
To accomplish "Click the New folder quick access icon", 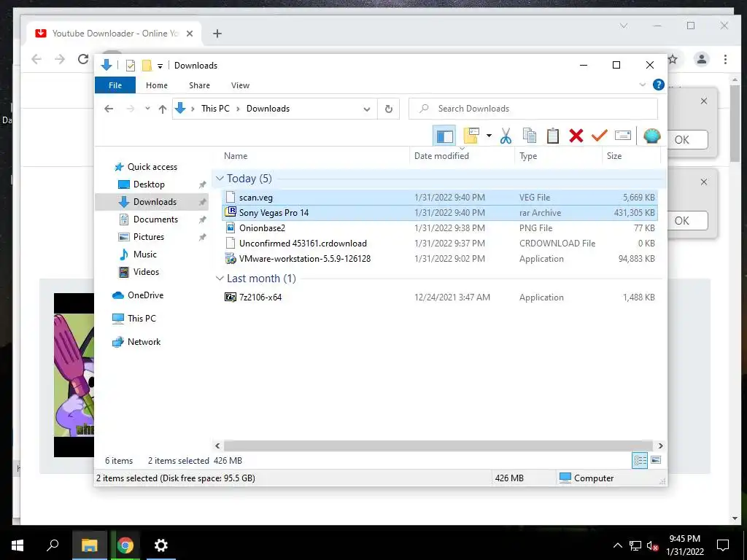I will [147, 66].
